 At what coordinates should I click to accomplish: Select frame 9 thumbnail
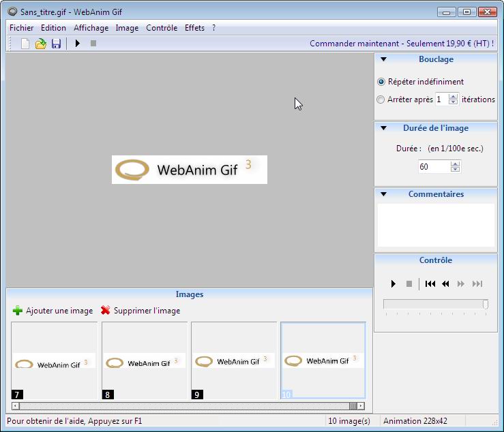click(x=234, y=360)
